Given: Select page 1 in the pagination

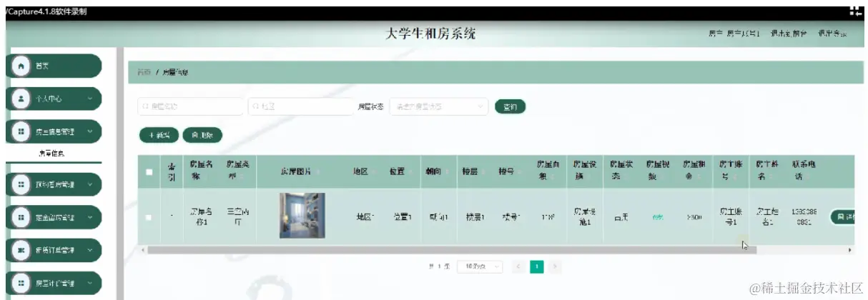Looking at the screenshot, I should point(536,266).
